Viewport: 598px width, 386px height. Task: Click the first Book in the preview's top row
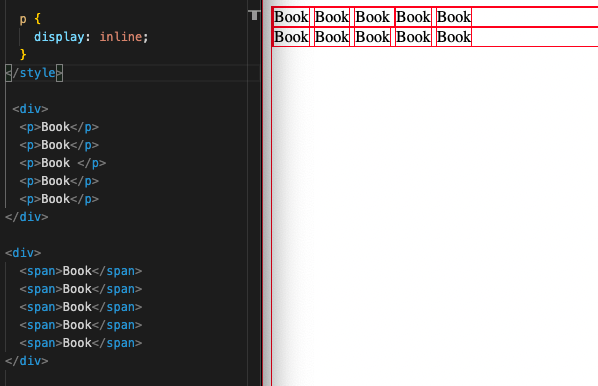[291, 17]
